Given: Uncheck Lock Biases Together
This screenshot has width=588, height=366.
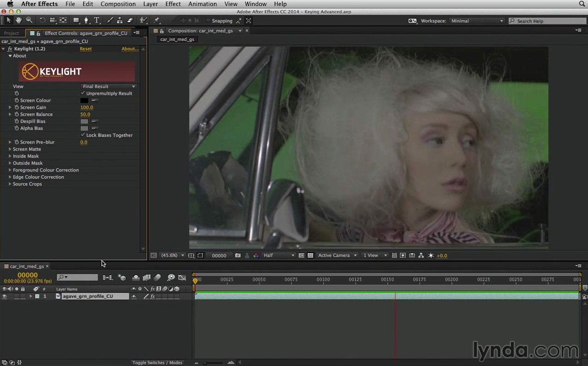Looking at the screenshot, I should click(83, 135).
